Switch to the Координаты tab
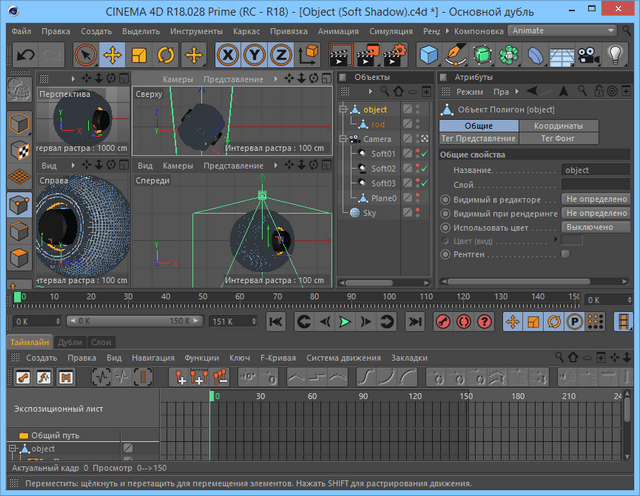Viewport: 640px width, 496px height. [558, 126]
